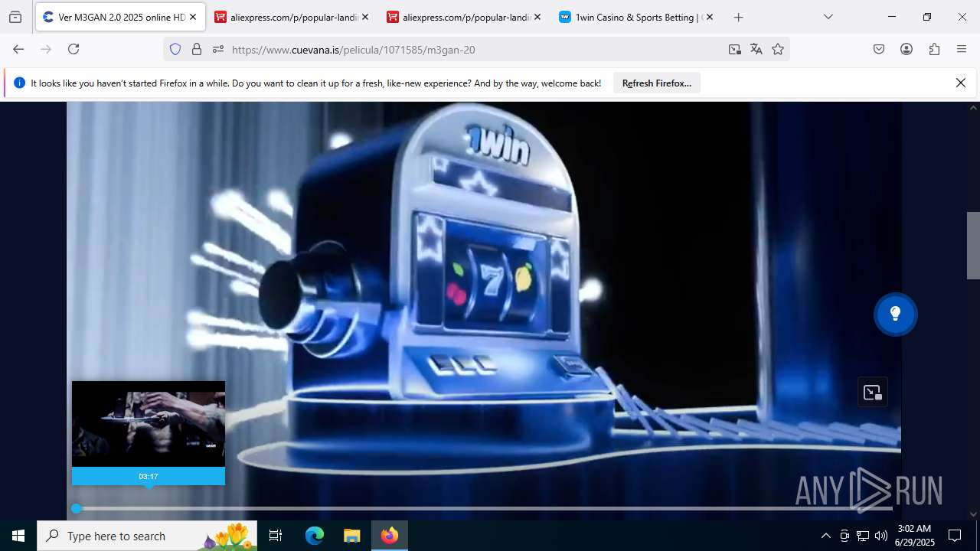Open a new tab
Image resolution: width=980 pixels, height=551 pixels.
(738, 17)
